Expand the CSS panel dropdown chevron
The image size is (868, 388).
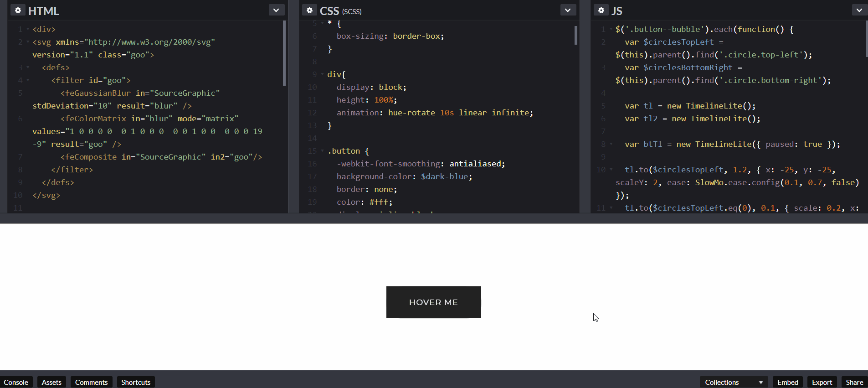click(568, 10)
